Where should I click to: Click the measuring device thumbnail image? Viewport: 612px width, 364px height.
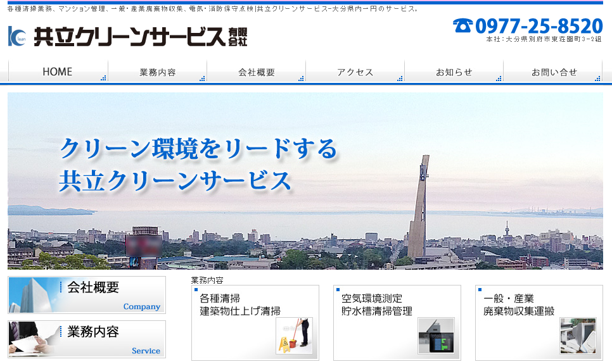437,336
